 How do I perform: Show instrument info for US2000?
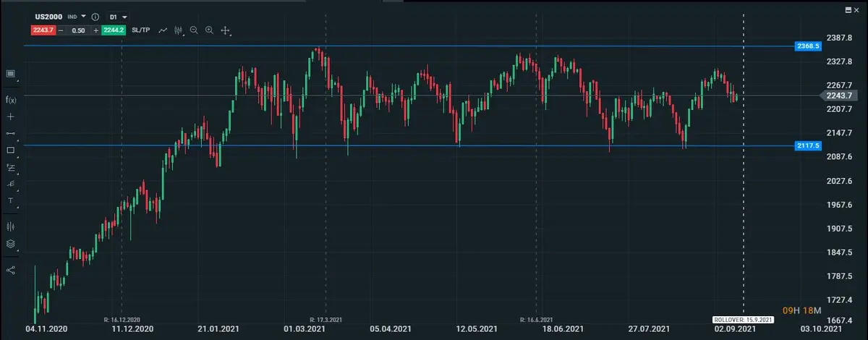point(95,16)
